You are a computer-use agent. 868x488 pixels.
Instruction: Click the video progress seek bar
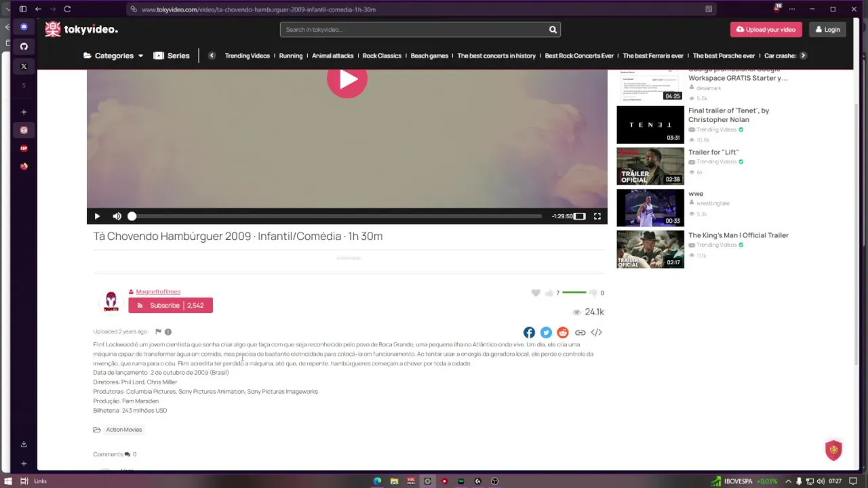[336, 216]
